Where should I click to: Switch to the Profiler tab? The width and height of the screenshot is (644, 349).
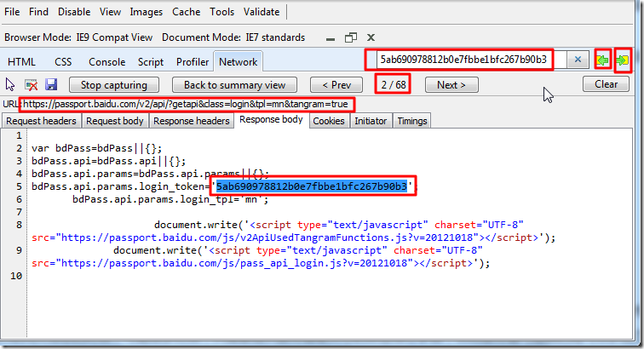click(x=193, y=62)
